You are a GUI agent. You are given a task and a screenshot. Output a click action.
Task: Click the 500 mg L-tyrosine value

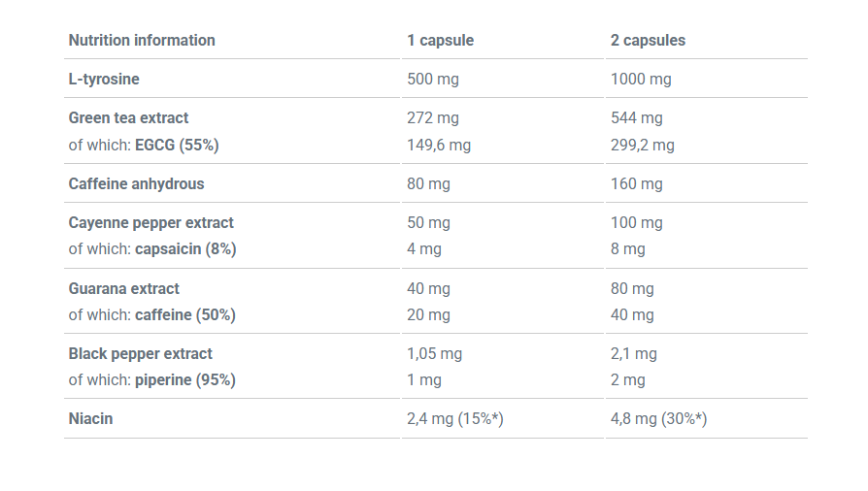[433, 80]
